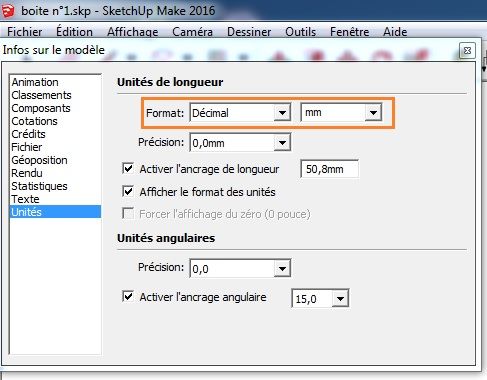Click the 50,8mm length snapping field
This screenshot has width=487, height=380.
tap(329, 169)
